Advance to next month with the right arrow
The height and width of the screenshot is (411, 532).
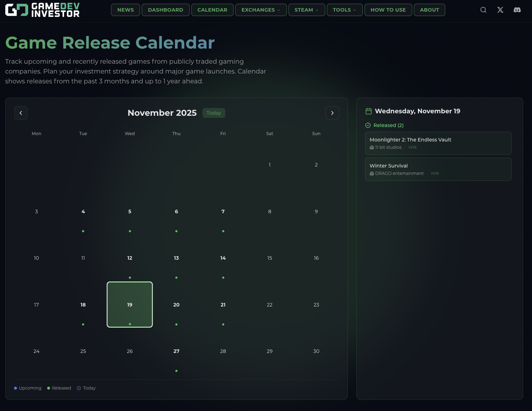click(x=332, y=113)
